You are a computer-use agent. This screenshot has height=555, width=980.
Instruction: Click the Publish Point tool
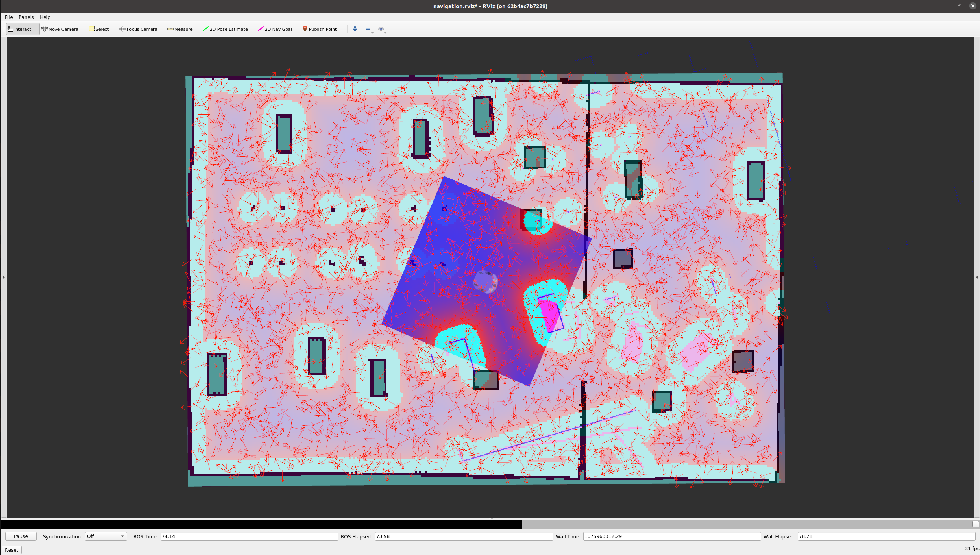tap(320, 29)
